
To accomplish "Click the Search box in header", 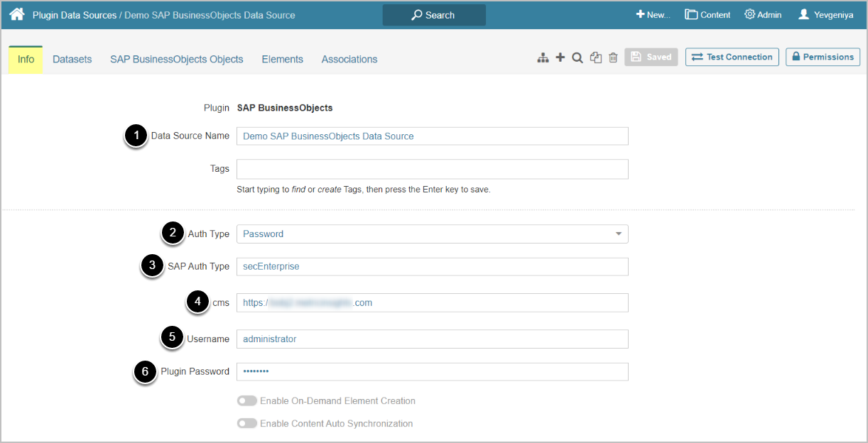I will click(x=434, y=15).
